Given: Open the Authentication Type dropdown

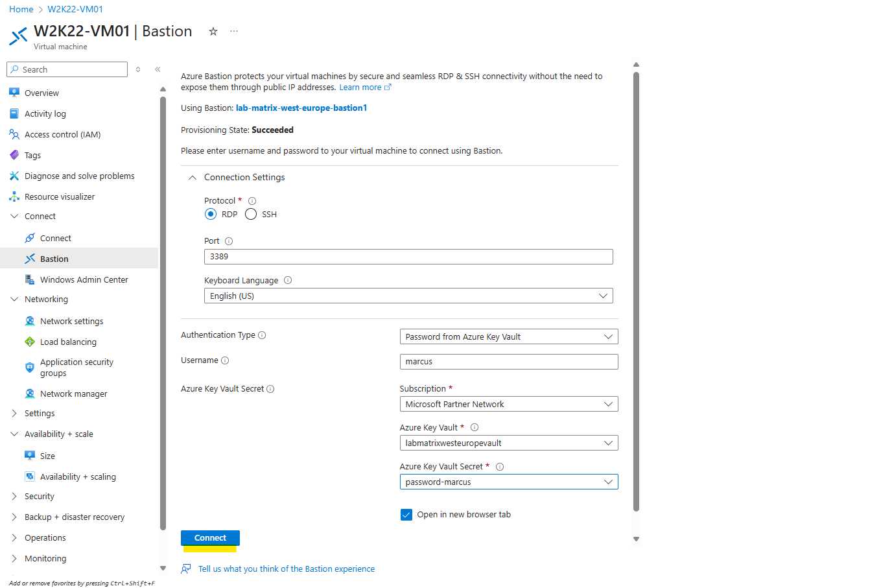Looking at the screenshot, I should click(509, 336).
